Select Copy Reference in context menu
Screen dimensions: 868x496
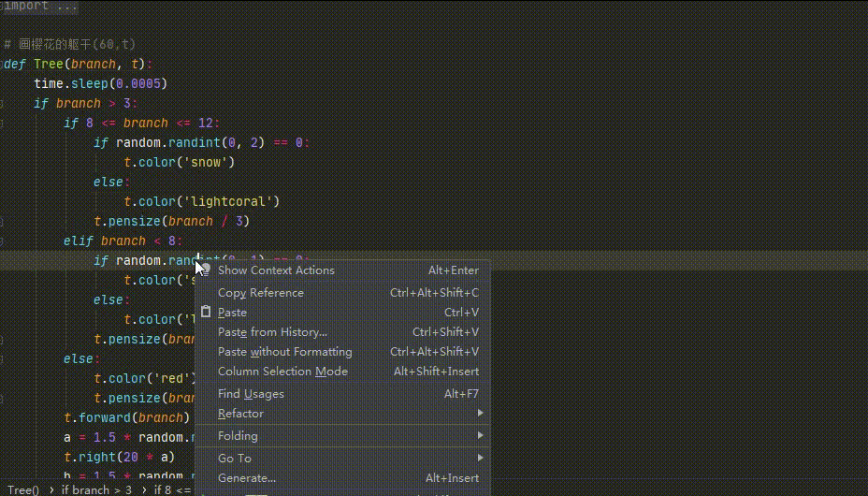click(x=261, y=293)
